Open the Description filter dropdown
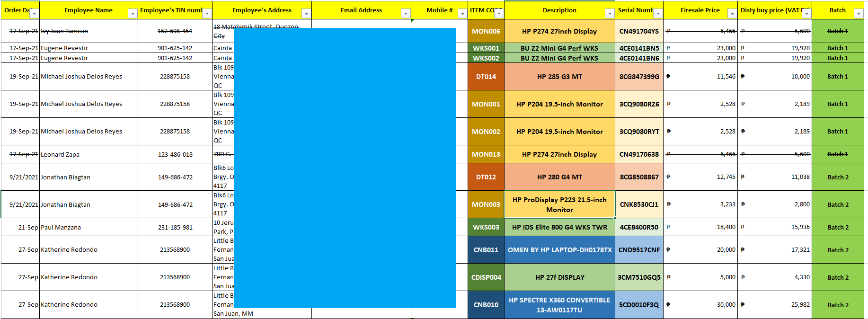This screenshot has width=868, height=319. [610, 14]
